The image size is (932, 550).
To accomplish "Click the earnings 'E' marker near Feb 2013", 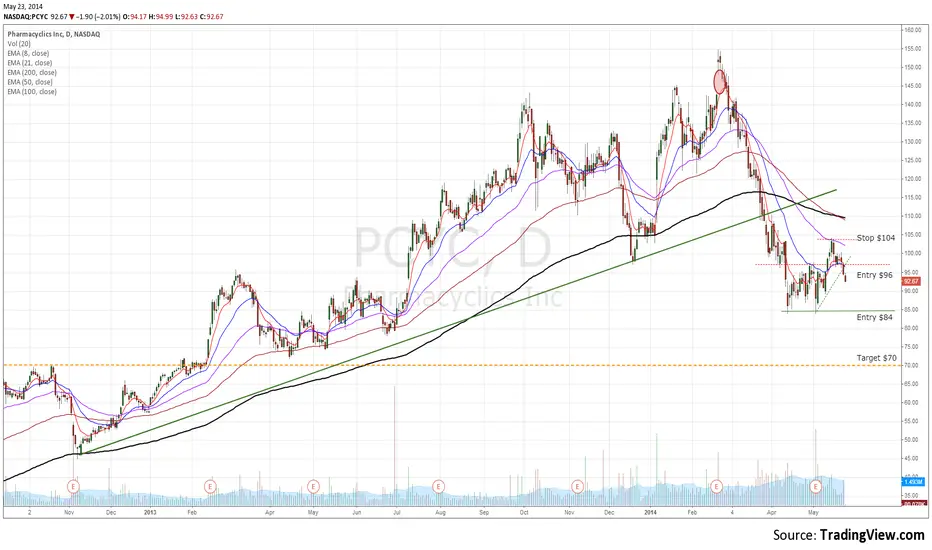I will point(210,486).
